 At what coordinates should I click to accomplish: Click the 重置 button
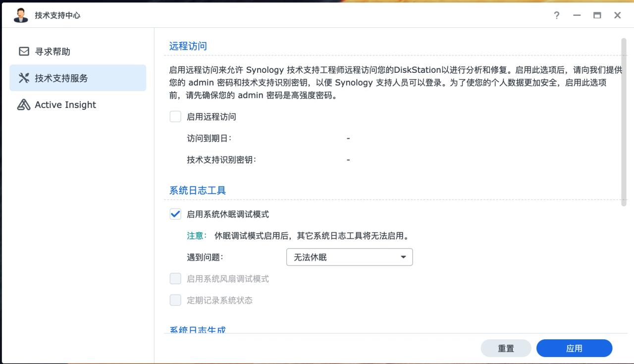point(506,348)
